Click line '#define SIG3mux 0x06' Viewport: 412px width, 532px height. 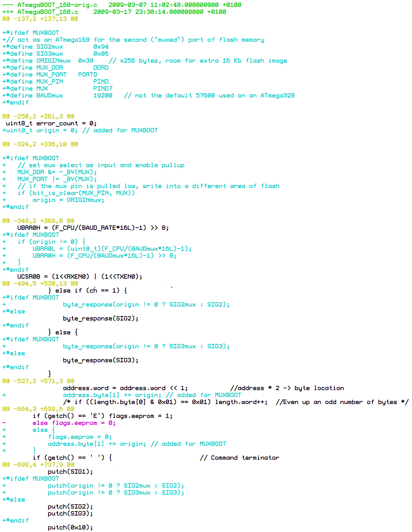(x=55, y=54)
